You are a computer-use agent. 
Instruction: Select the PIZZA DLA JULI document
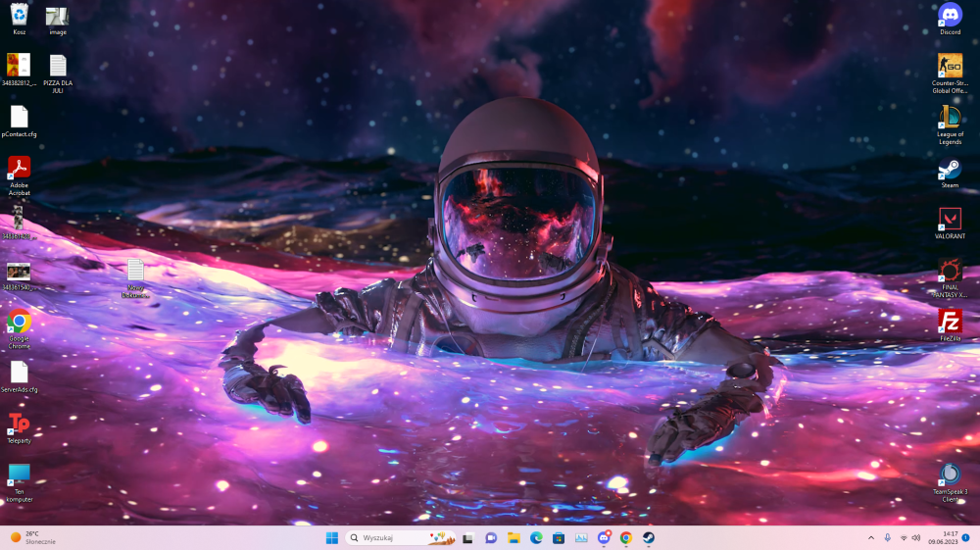click(58, 74)
